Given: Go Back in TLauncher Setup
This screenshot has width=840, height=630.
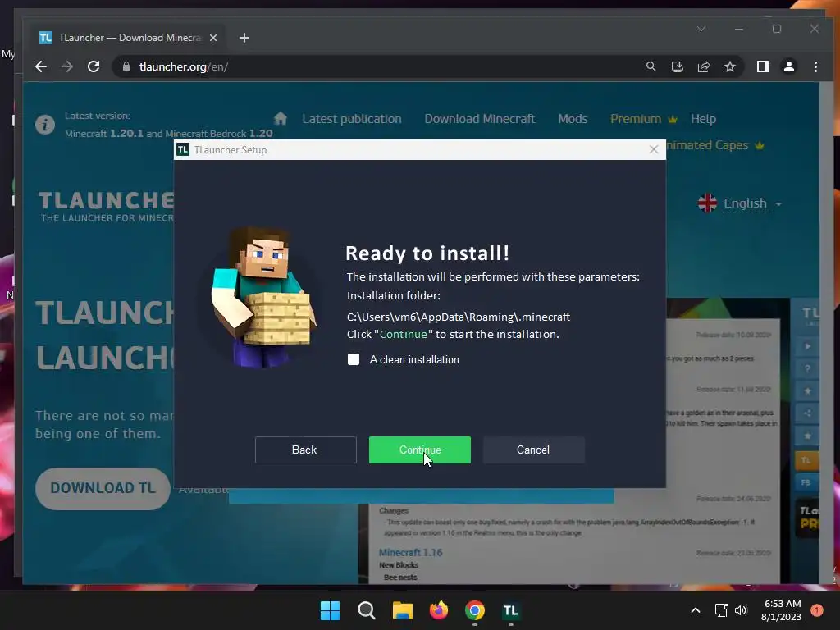Looking at the screenshot, I should tap(305, 450).
